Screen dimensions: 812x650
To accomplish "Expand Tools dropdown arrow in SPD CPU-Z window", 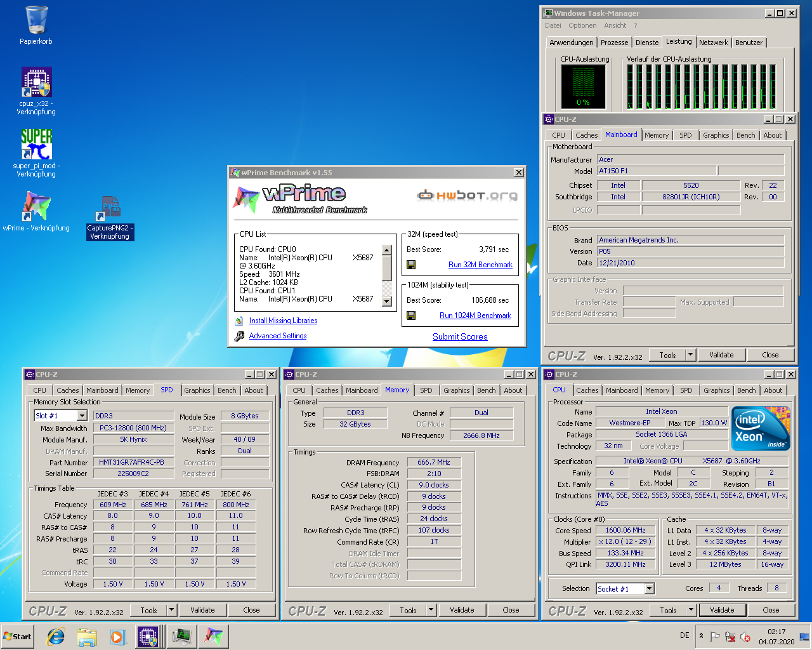I will click(171, 610).
